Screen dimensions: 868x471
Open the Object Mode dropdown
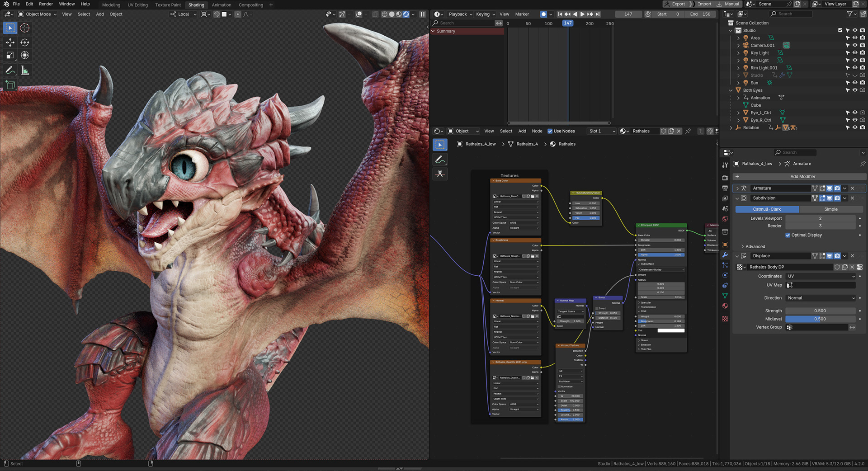coord(38,14)
